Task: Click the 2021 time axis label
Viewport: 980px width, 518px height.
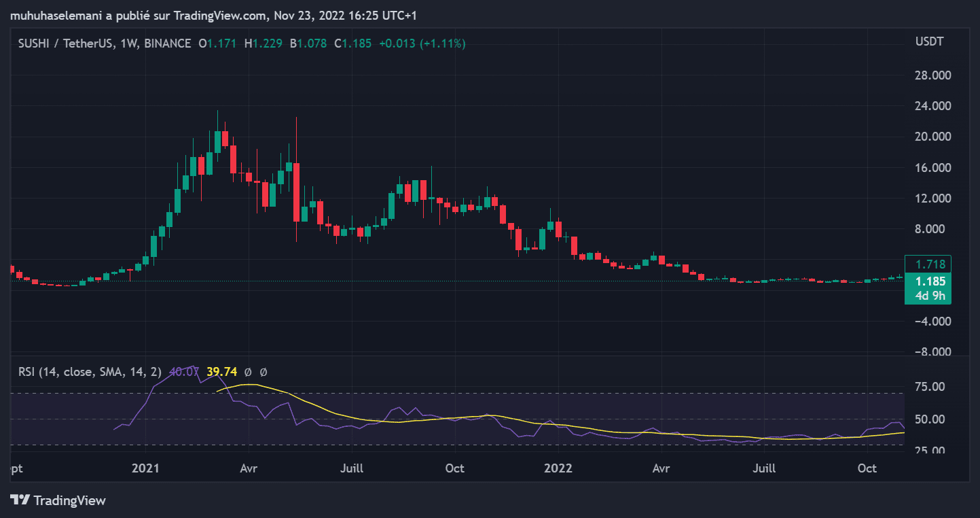Action: [145, 468]
